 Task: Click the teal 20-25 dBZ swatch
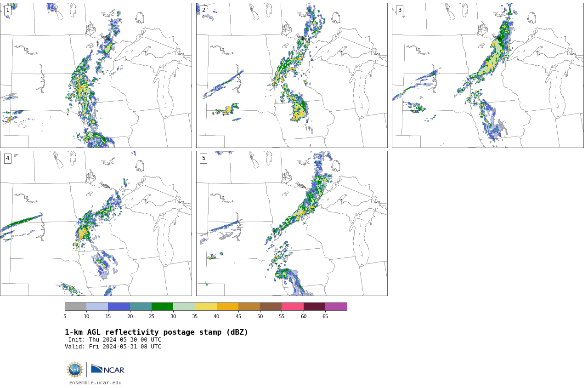(x=141, y=307)
